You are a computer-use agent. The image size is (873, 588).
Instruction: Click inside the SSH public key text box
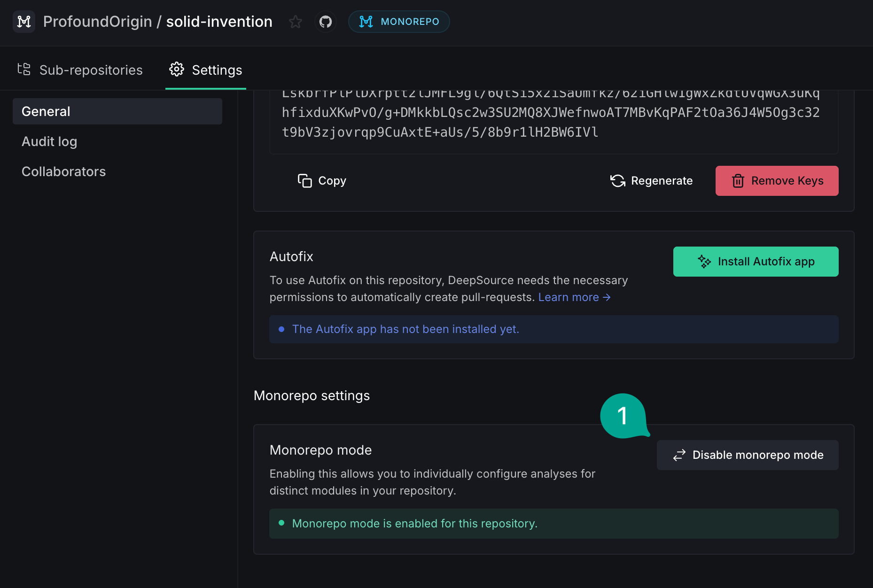point(554,122)
